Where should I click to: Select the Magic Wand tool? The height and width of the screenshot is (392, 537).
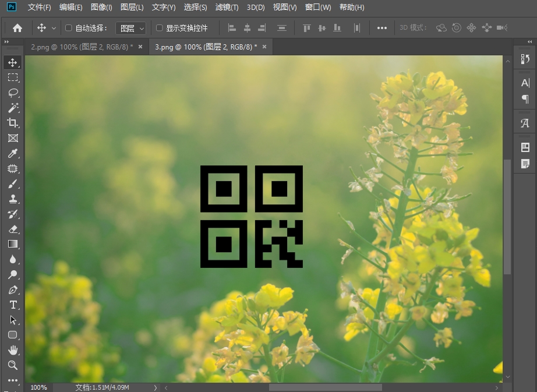click(13, 108)
